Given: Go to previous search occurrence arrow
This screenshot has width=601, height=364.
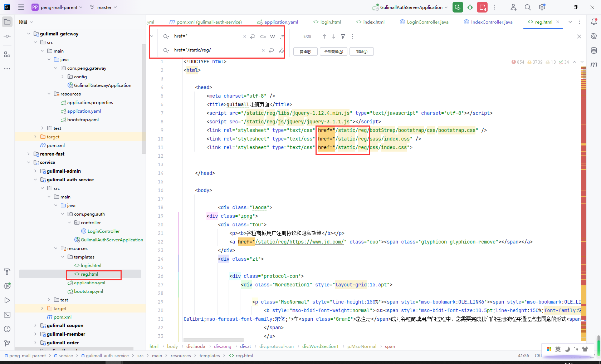Looking at the screenshot, I should [324, 36].
